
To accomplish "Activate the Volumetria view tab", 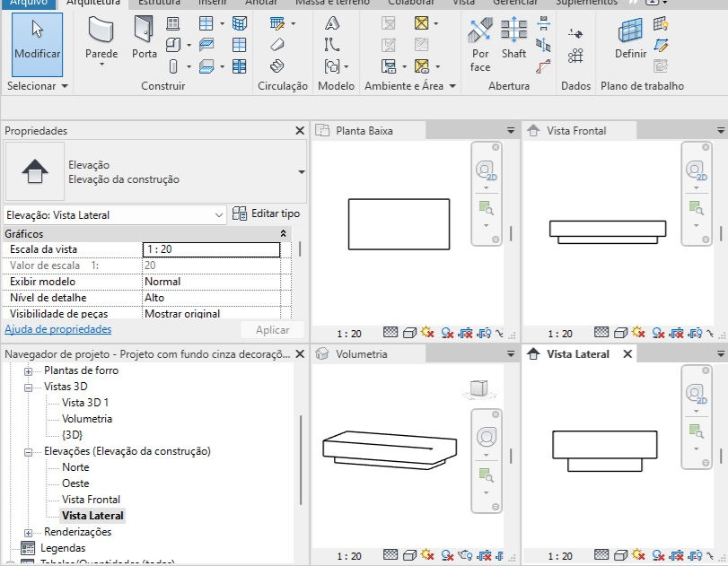I will tap(361, 354).
